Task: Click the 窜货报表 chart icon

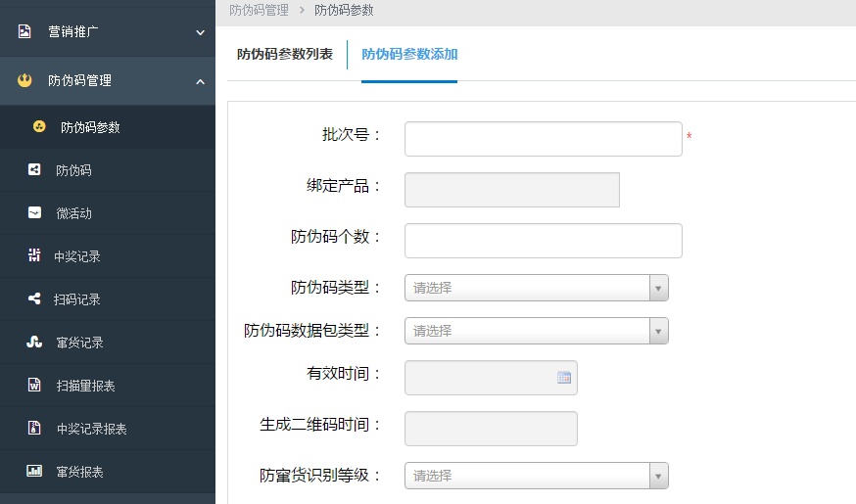Action: (x=34, y=471)
